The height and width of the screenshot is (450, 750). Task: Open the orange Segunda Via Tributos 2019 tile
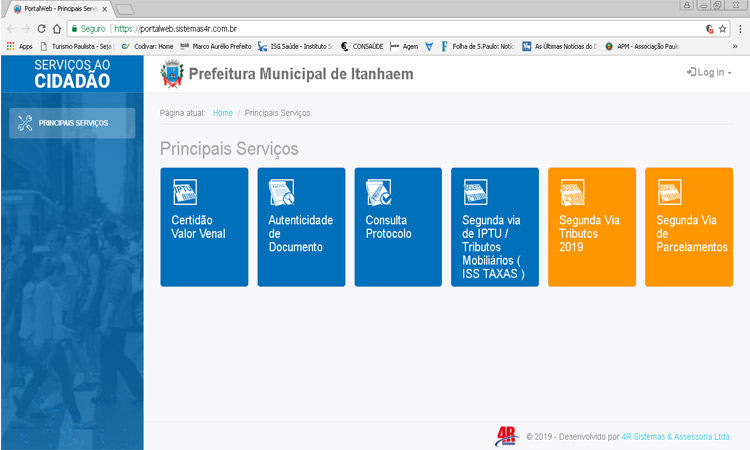pyautogui.click(x=592, y=227)
